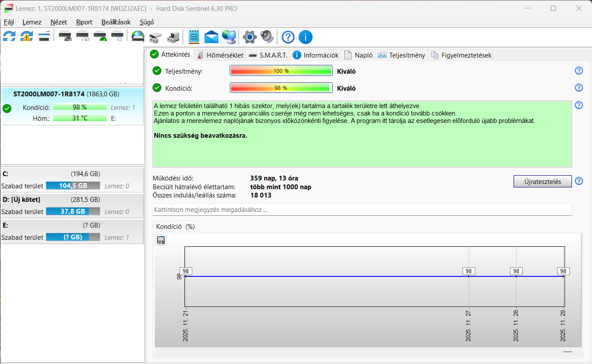This screenshot has width=592, height=364.
Task: Select the C: partition entry
Action: tap(72, 180)
